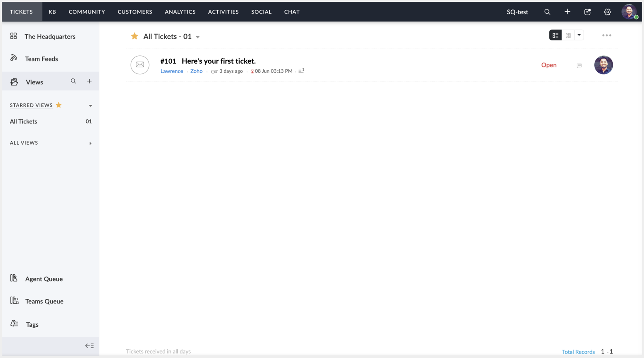Click the plus add-new icon in top bar
This screenshot has height=358, width=644.
[x=567, y=12]
